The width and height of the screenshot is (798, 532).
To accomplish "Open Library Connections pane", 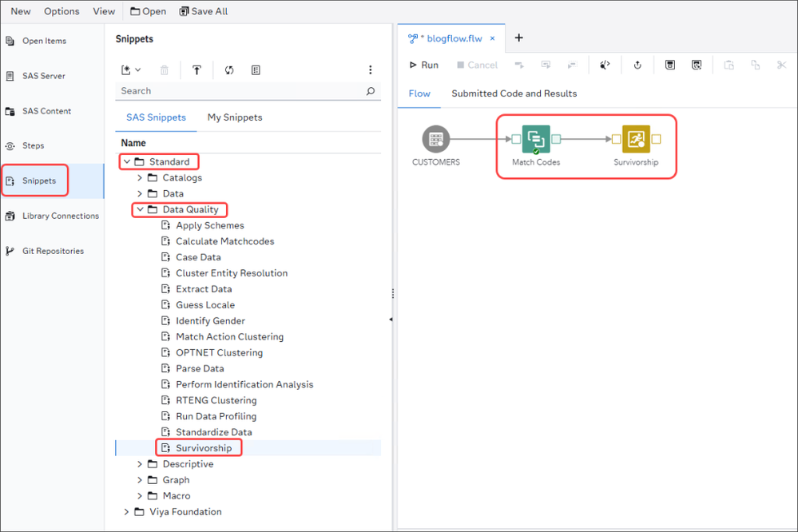I will (61, 216).
